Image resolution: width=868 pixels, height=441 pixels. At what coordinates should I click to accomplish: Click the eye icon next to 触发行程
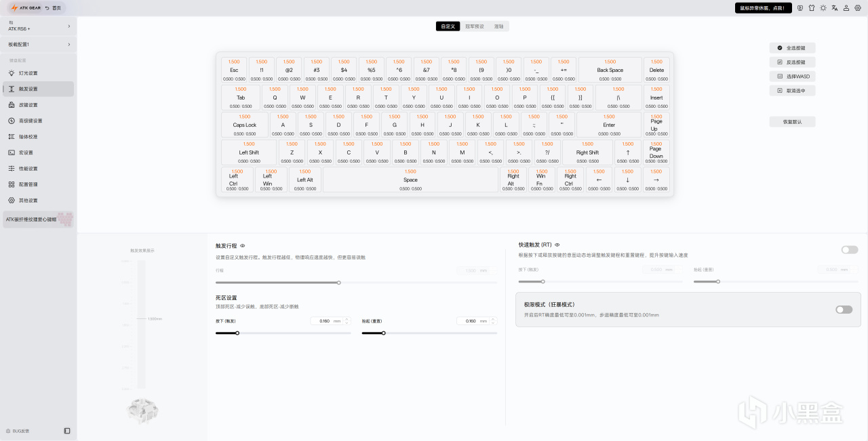pyautogui.click(x=243, y=246)
